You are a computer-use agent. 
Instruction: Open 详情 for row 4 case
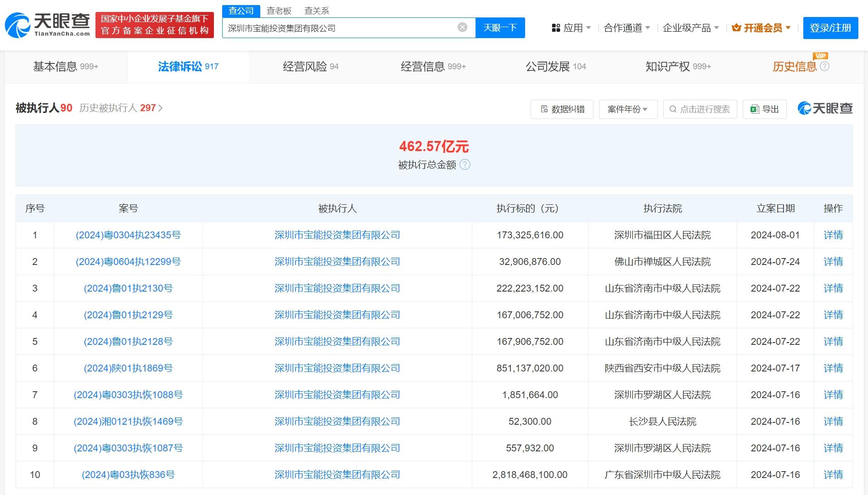coord(833,315)
